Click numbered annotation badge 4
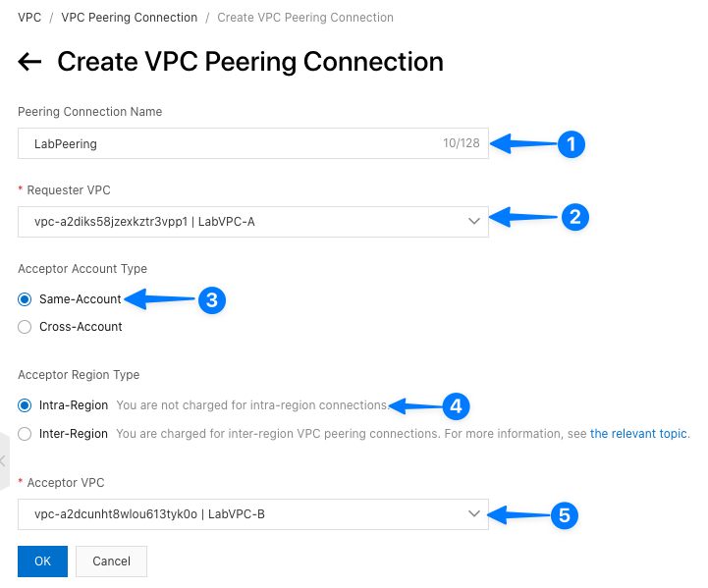The width and height of the screenshot is (708, 588). 456,405
